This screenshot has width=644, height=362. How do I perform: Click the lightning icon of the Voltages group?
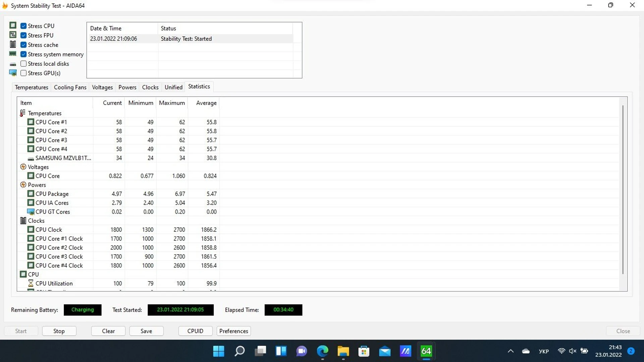coord(23,167)
